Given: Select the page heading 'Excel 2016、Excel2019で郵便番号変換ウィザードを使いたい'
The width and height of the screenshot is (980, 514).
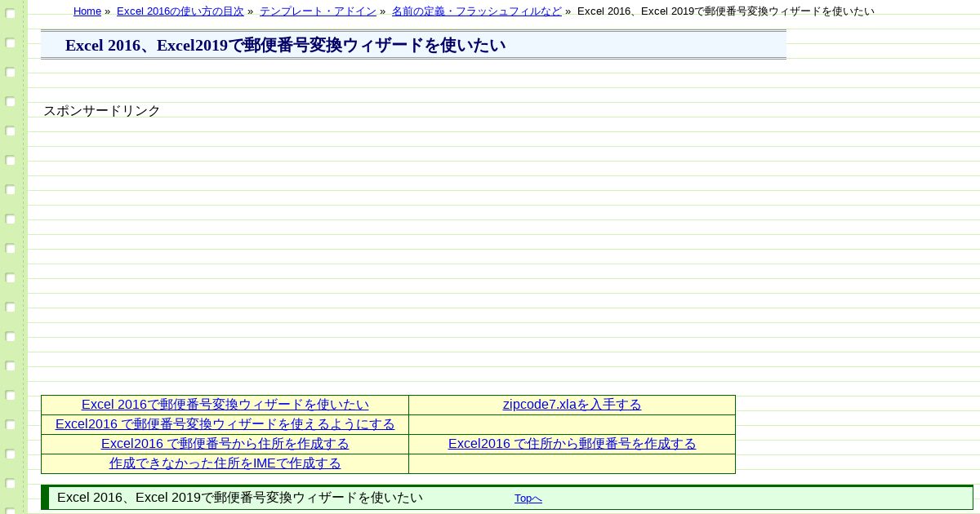Looking at the screenshot, I should point(285,45).
